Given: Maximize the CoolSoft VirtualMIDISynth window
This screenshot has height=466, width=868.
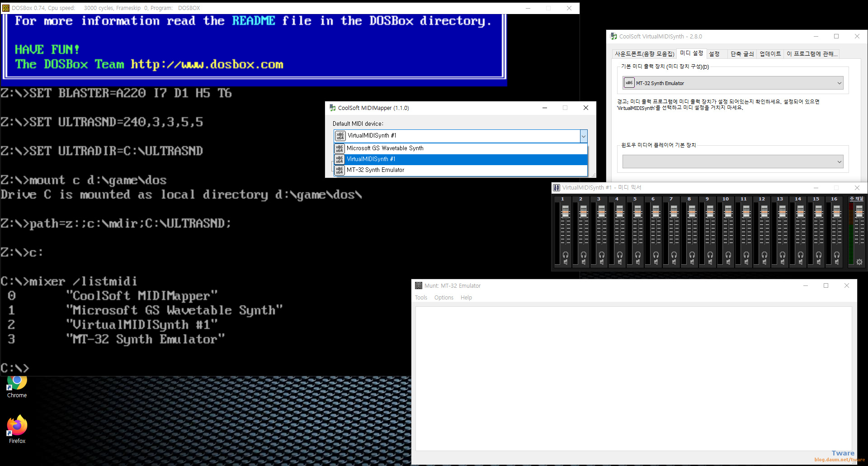Looking at the screenshot, I should pyautogui.click(x=836, y=36).
